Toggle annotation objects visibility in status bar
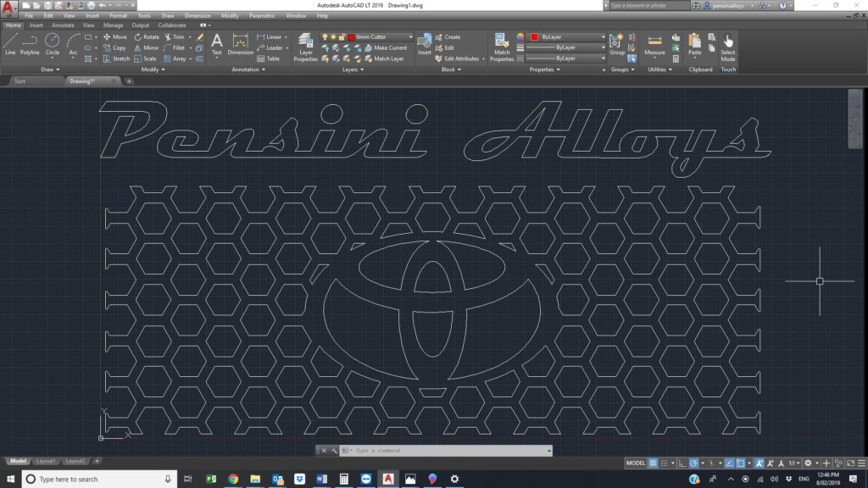868x488 pixels. (759, 463)
